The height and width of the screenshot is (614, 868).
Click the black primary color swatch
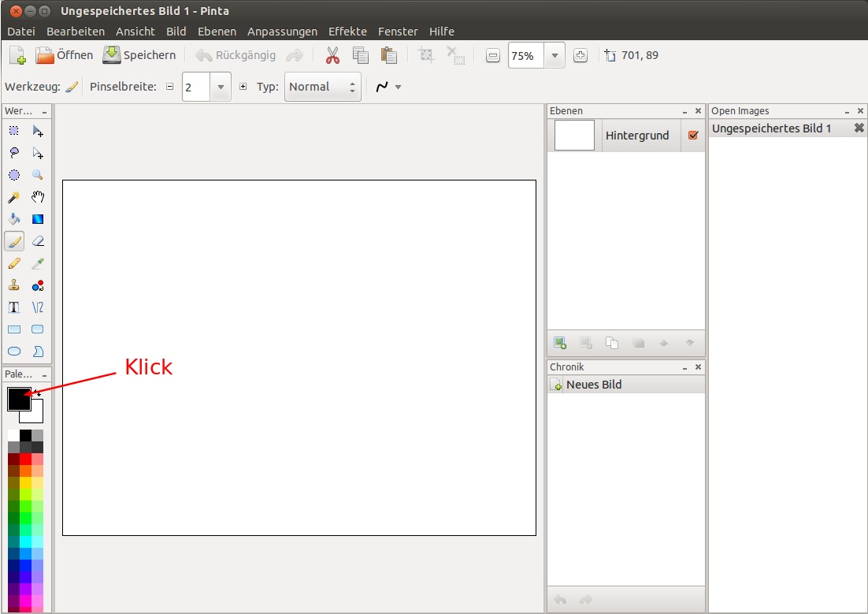(17, 398)
